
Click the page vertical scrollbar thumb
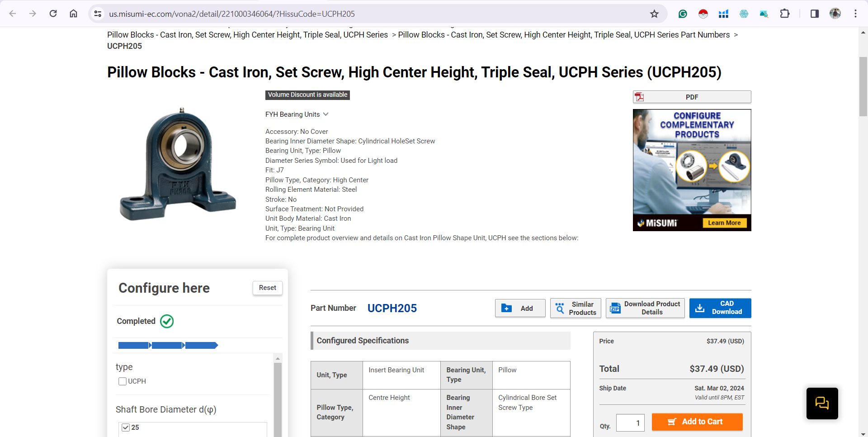pos(863,87)
